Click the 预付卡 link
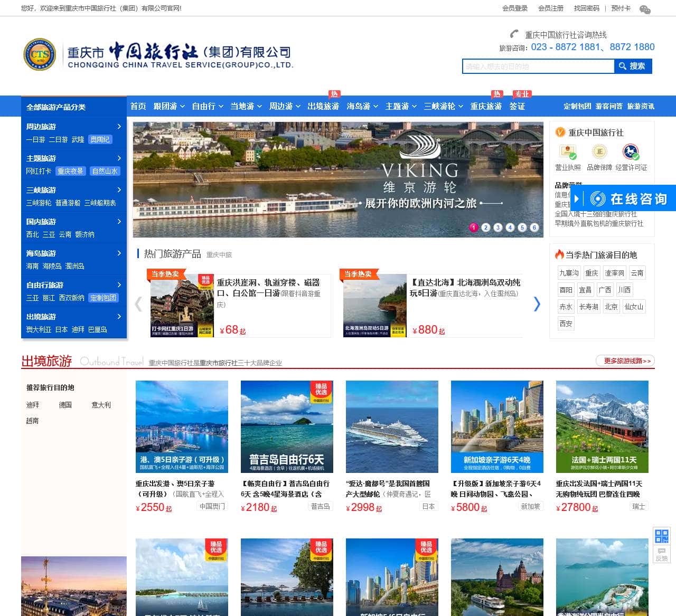The image size is (676, 616). [621, 8]
